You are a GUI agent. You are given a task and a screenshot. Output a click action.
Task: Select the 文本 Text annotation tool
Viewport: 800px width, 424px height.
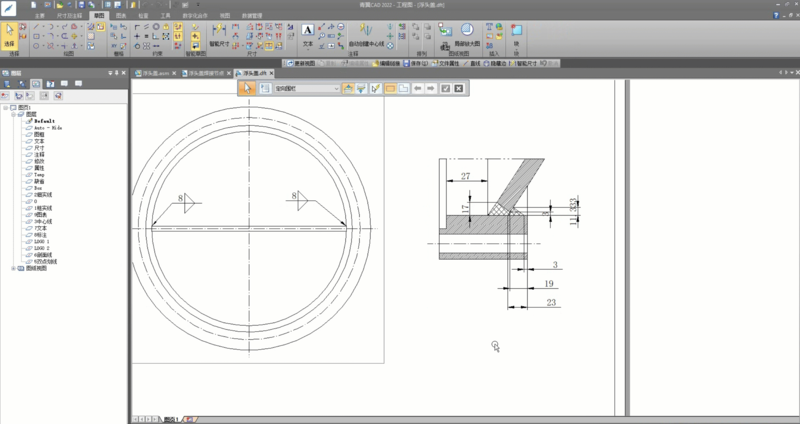[307, 34]
